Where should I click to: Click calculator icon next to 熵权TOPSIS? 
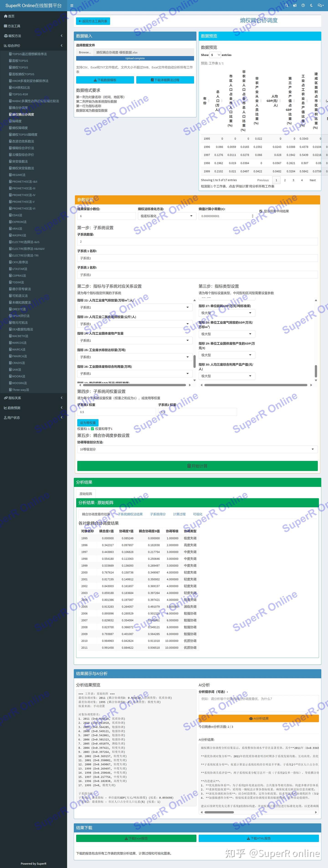10,67
